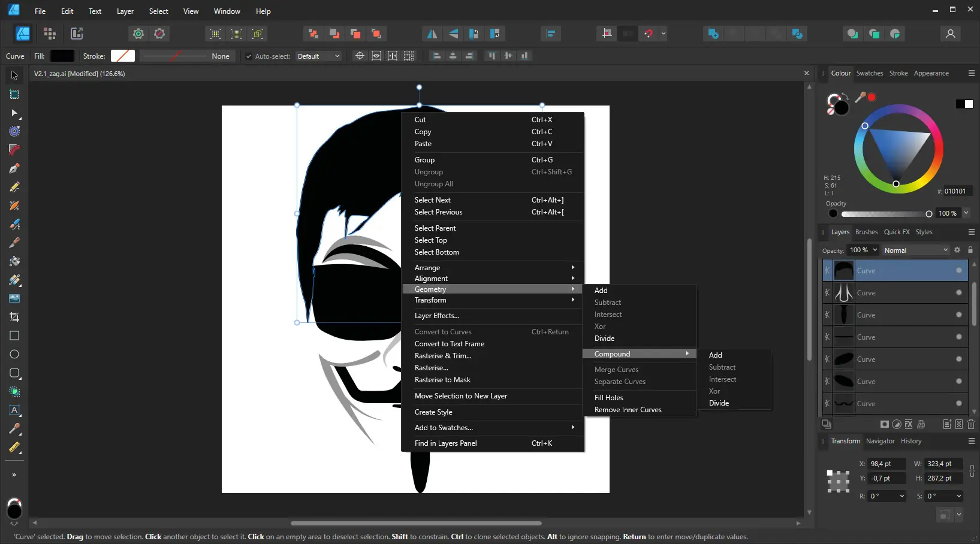Switch to the Swatches tab
The width and height of the screenshot is (980, 544).
coord(869,73)
